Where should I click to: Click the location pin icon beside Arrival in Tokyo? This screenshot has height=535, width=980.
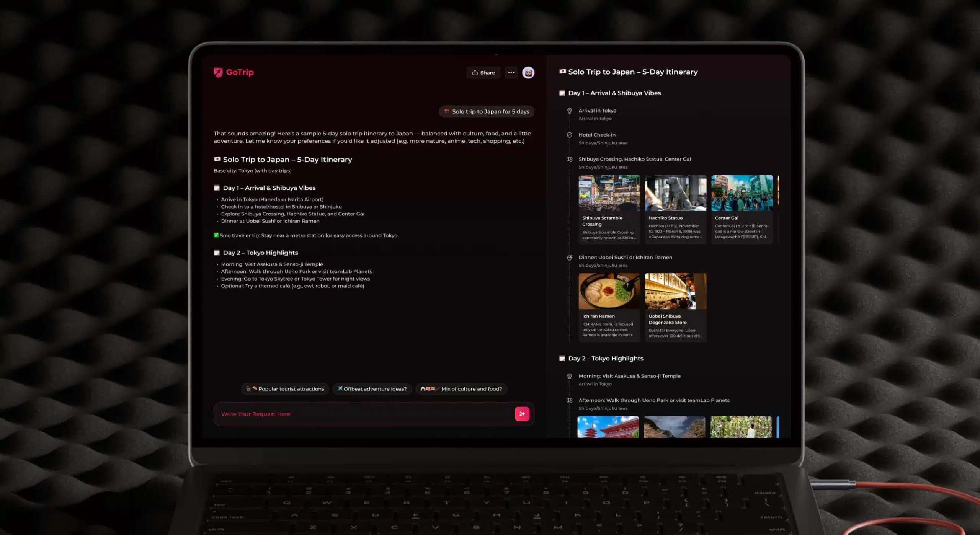(x=569, y=111)
